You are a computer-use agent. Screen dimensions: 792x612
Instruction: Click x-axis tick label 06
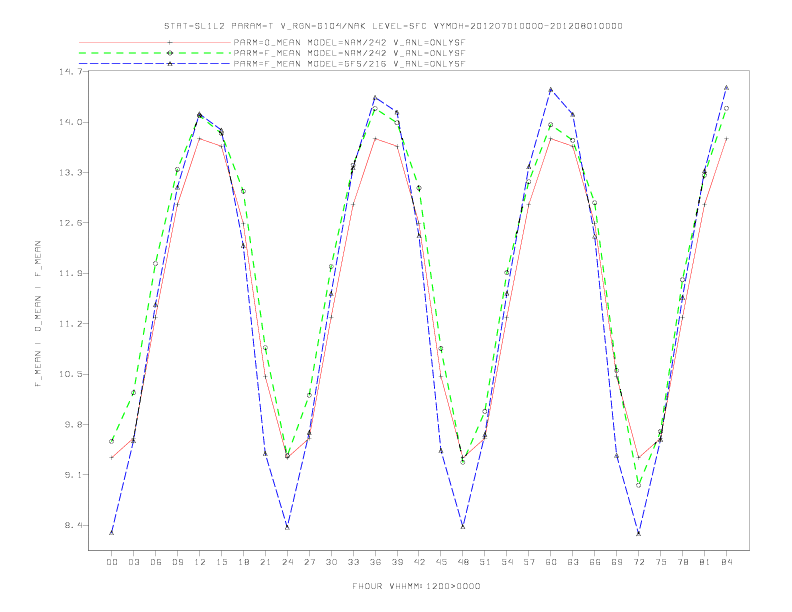pyautogui.click(x=156, y=562)
